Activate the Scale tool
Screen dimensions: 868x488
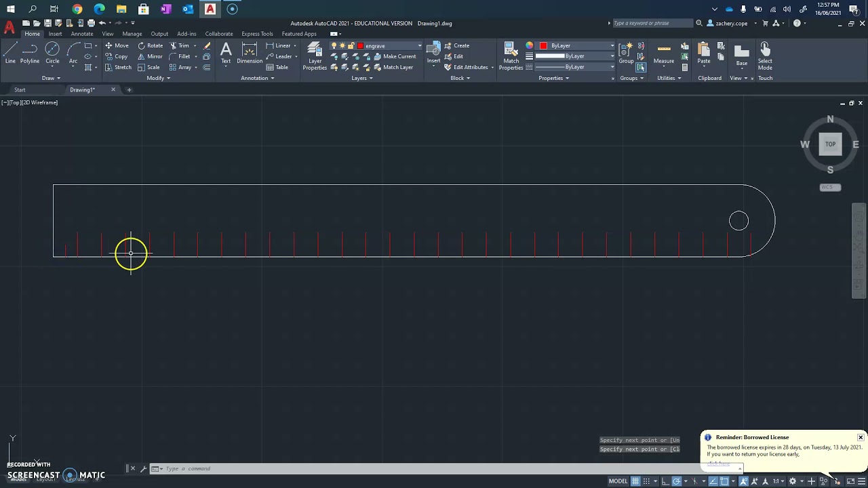(x=149, y=67)
